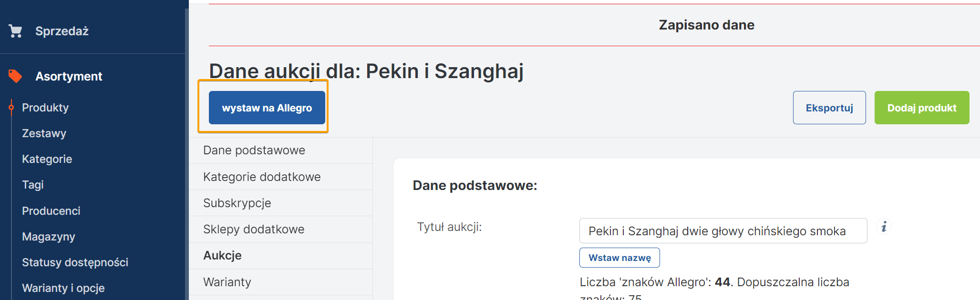Click the green Dodaj produkt button

pyautogui.click(x=921, y=108)
